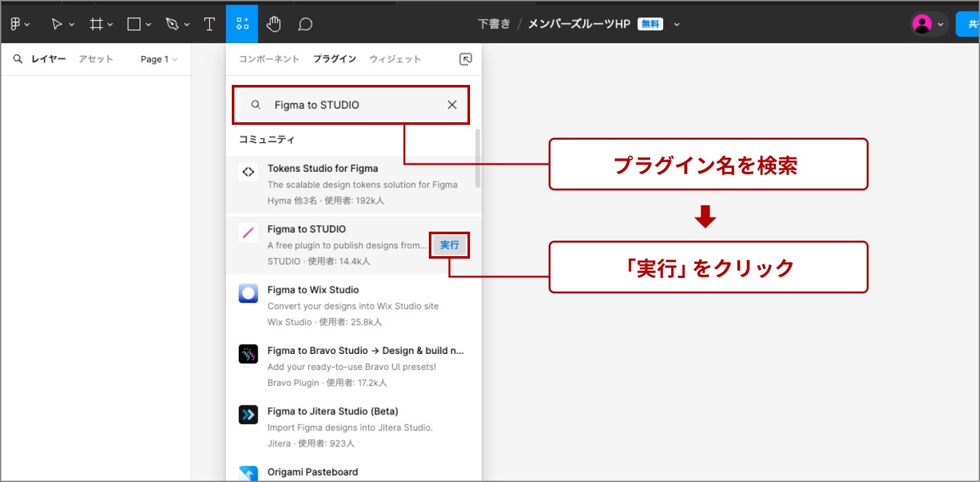Click the 実行 button for Figma to STUDIO
The height and width of the screenshot is (482, 980).
(x=449, y=245)
